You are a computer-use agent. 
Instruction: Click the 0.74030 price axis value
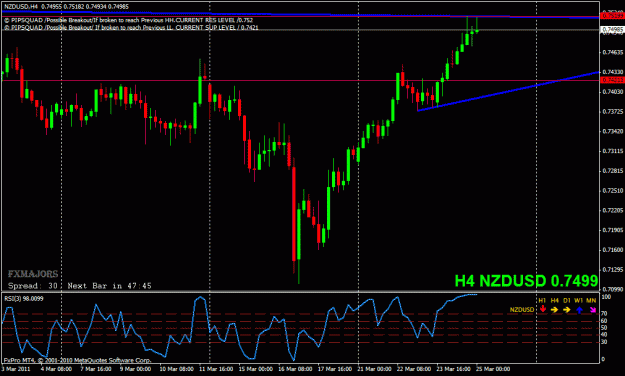(x=613, y=92)
